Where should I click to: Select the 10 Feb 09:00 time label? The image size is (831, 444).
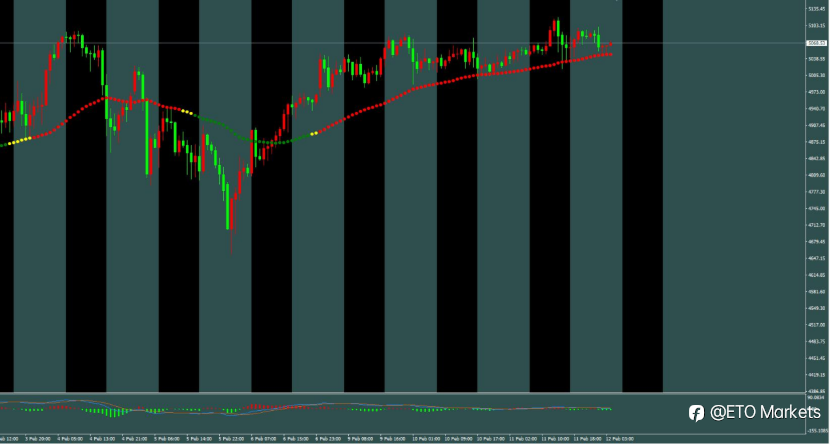[458, 439]
